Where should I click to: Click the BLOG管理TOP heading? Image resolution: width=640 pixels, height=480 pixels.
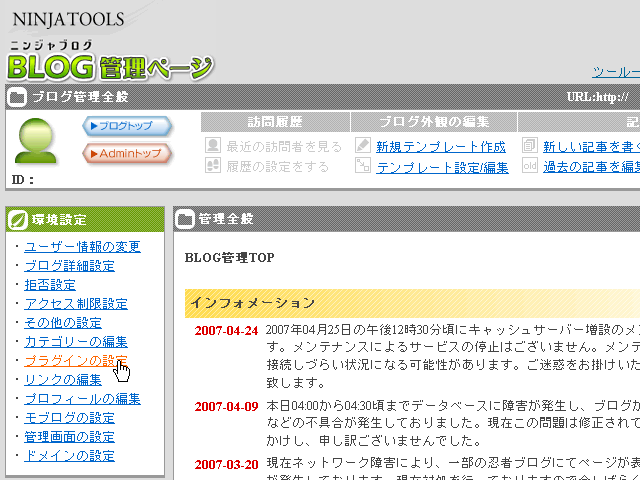229,258
